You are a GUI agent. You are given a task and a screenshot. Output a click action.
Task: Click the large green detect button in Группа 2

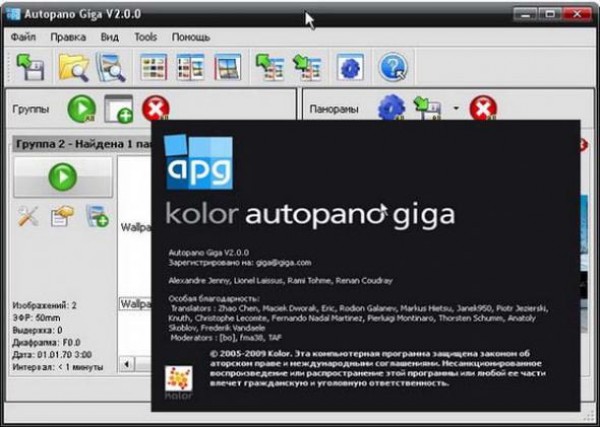[x=63, y=177]
